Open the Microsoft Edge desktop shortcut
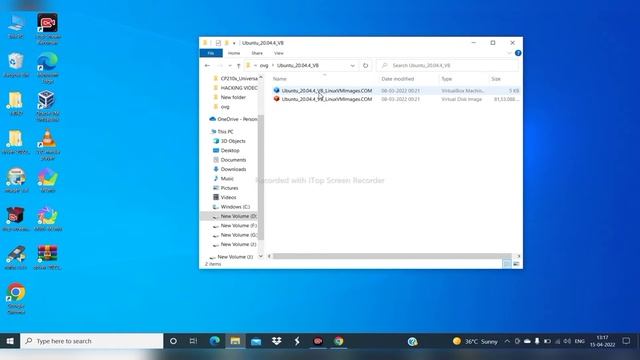Image resolution: width=640 pixels, height=360 pixels. coord(47,67)
